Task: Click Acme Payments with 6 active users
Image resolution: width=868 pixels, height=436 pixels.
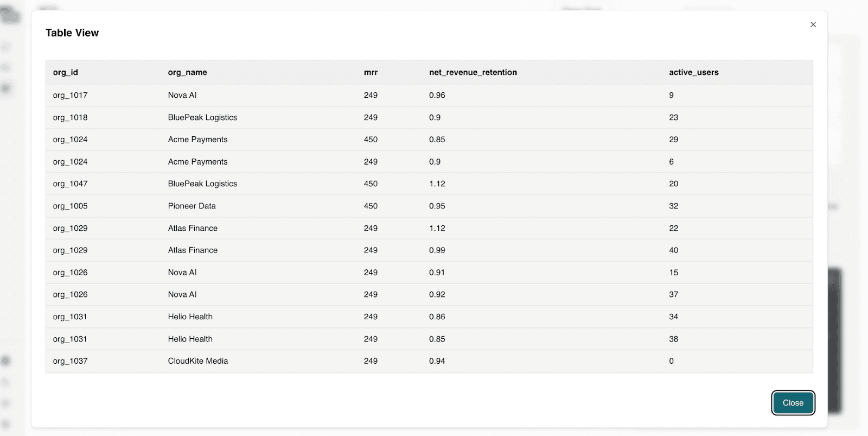Action: pos(197,162)
